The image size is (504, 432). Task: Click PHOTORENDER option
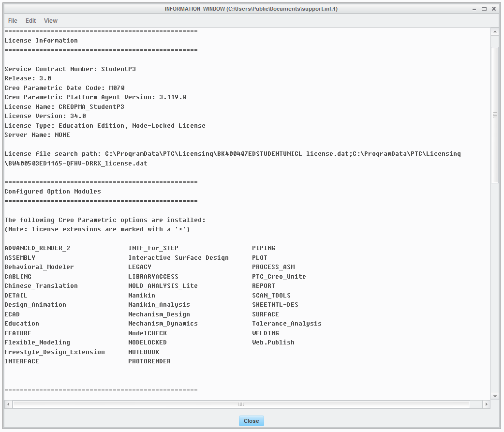(x=149, y=361)
